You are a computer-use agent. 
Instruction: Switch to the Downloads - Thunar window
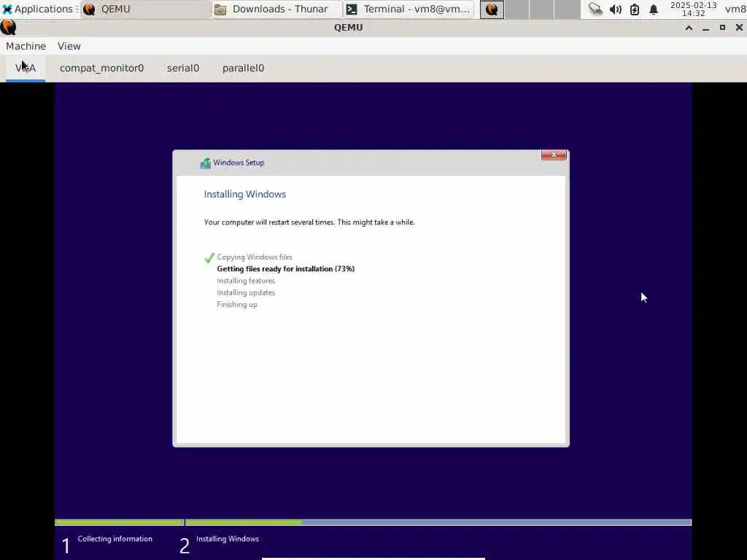(x=276, y=9)
